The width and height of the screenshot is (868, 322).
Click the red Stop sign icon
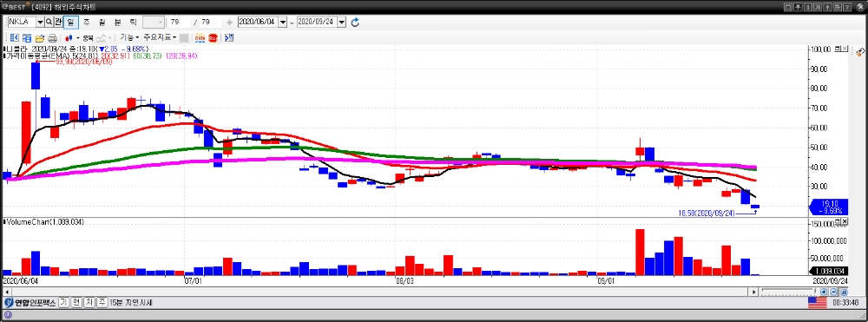coord(214,38)
